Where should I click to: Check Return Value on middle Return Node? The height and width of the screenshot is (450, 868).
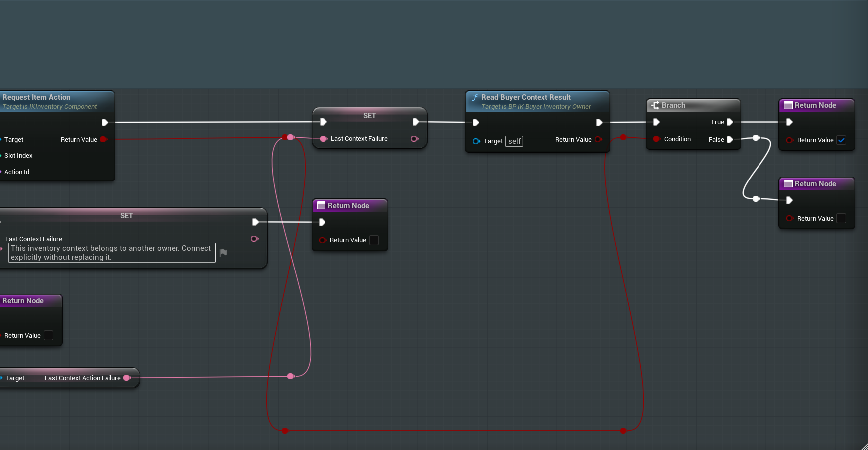[x=374, y=240]
